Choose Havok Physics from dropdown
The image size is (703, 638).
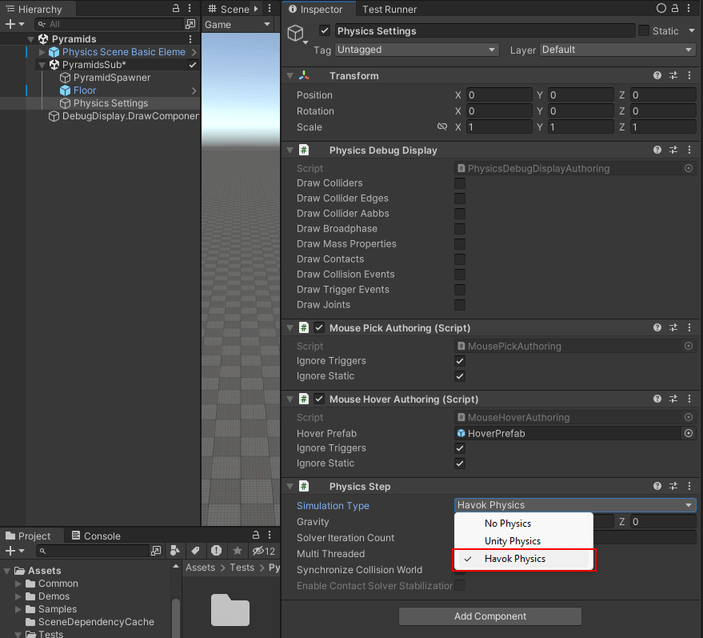[x=523, y=559]
